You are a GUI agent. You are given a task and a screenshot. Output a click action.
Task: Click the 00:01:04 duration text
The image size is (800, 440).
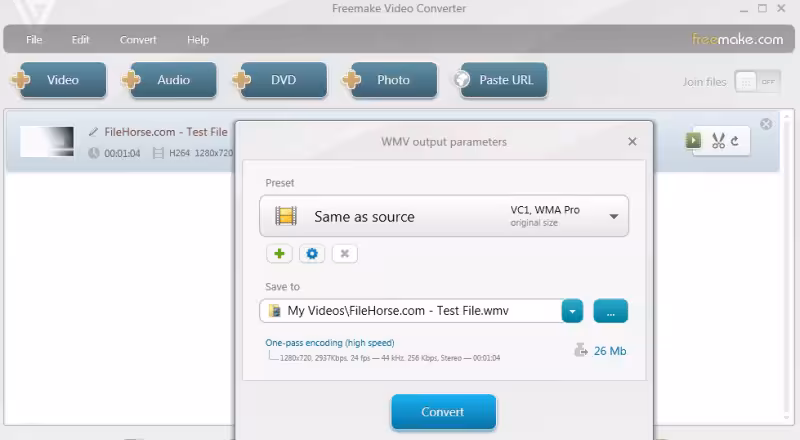pos(122,153)
